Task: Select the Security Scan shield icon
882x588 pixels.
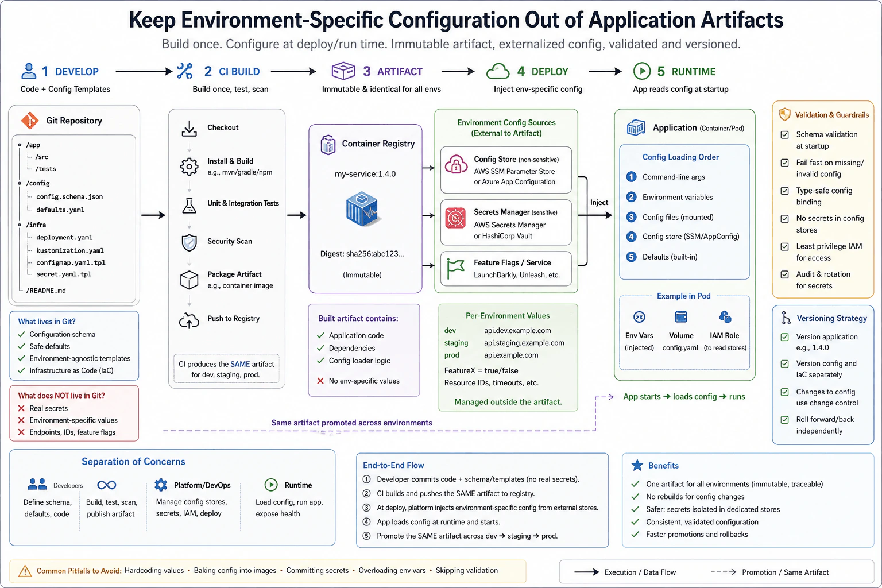Action: click(x=189, y=242)
